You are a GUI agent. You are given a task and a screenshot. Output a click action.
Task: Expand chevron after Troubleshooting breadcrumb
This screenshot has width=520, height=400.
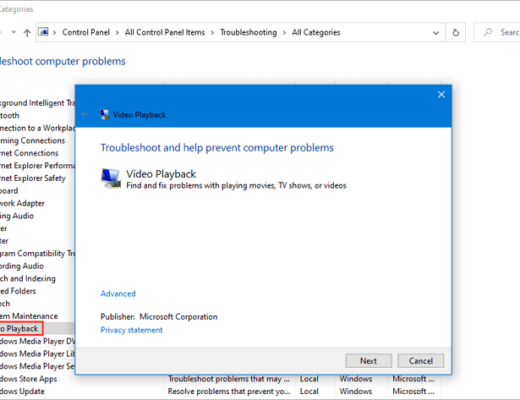[284, 33]
